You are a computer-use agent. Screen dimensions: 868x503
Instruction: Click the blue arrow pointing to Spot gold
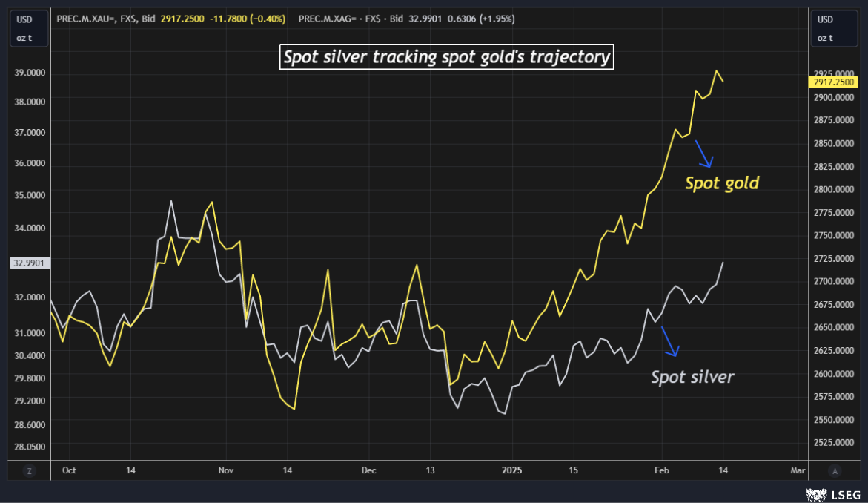coord(703,154)
